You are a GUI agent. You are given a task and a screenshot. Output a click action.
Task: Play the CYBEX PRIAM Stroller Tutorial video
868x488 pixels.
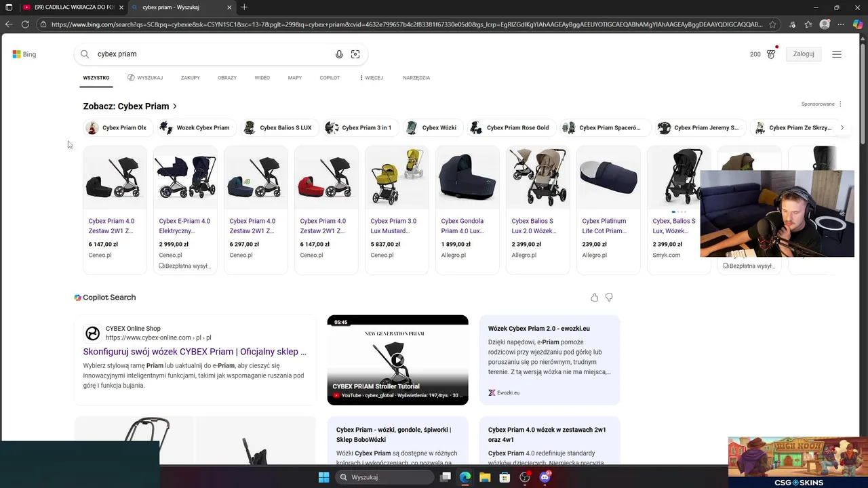point(397,360)
